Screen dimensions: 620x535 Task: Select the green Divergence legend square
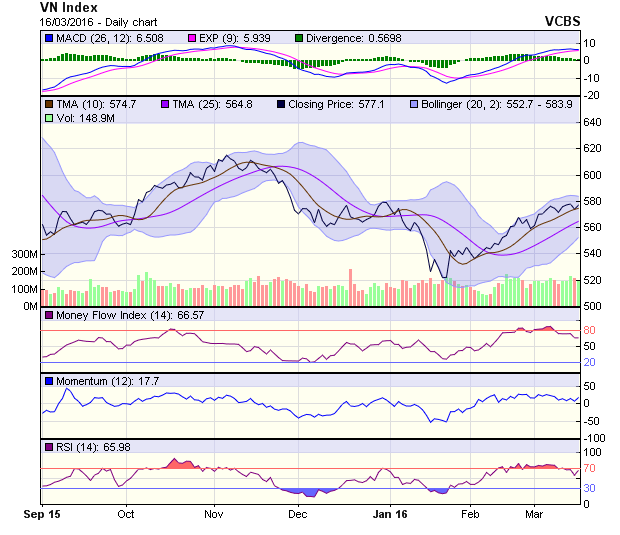pyautogui.click(x=299, y=38)
